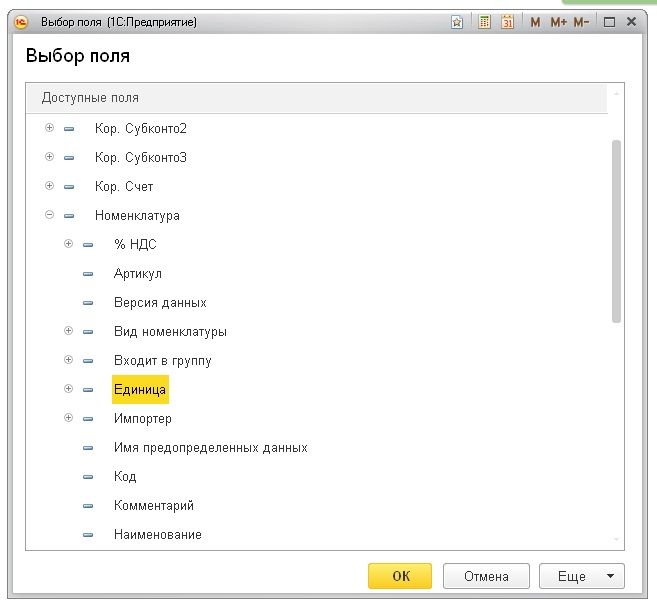Cancel with the Отмена button
Image resolution: width=657 pixels, height=610 pixels.
(486, 576)
